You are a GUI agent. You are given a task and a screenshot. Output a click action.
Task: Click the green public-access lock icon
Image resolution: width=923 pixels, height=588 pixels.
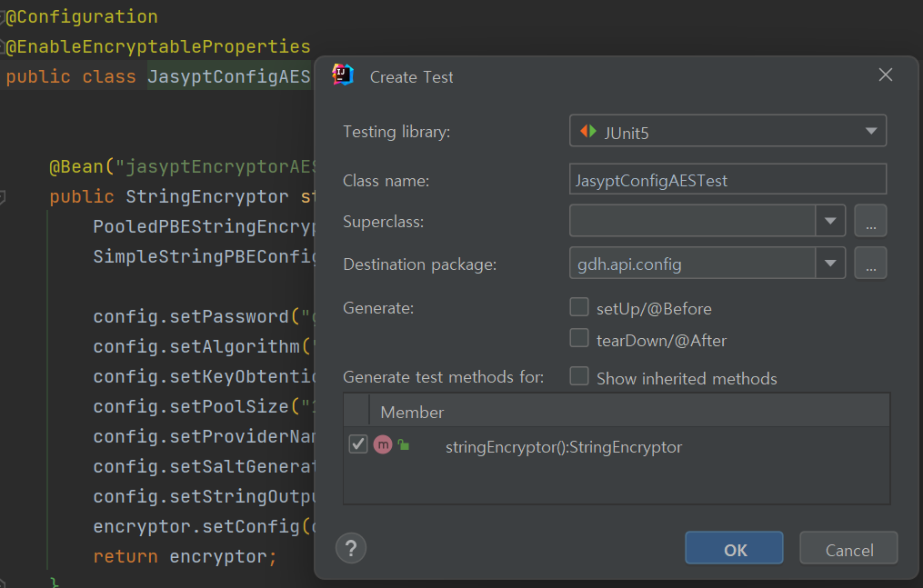403,444
